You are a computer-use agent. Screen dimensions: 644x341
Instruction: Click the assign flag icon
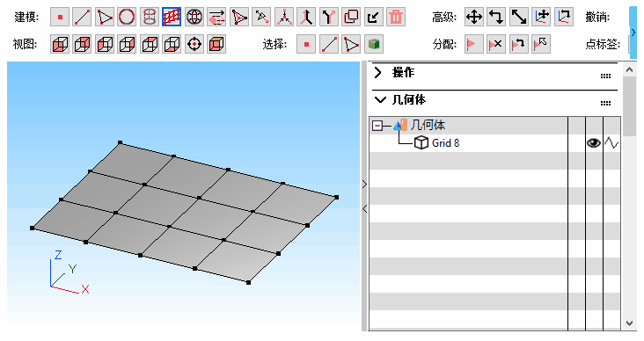(474, 44)
